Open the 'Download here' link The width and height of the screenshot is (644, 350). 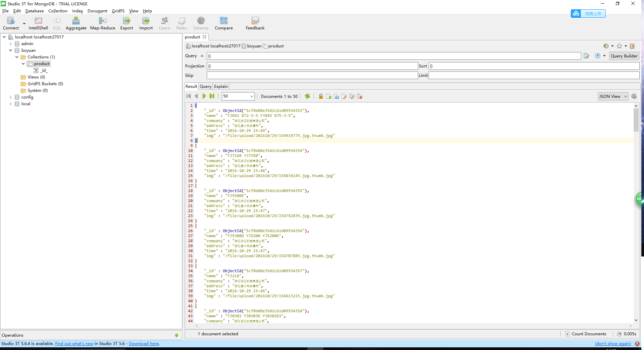(x=144, y=343)
